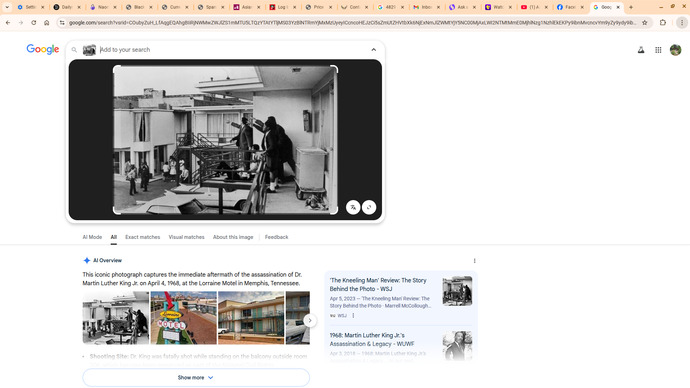690x388 pixels.
Task: Focus the Add to your search field
Action: coord(232,50)
